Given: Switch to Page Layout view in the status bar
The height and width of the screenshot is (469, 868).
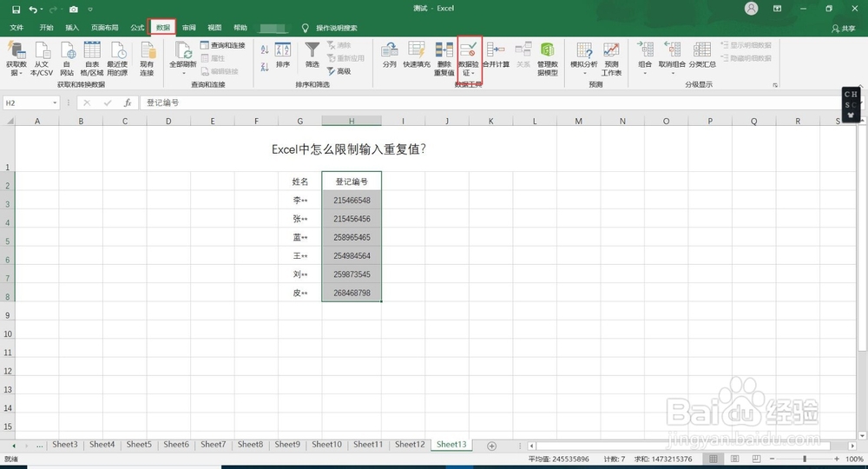Looking at the screenshot, I should 734,459.
